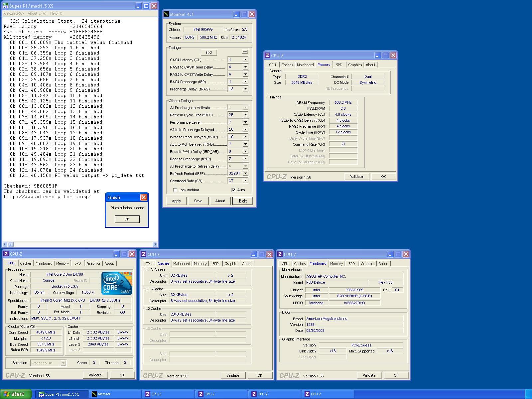Click OK in the Finish dialog

click(x=127, y=219)
